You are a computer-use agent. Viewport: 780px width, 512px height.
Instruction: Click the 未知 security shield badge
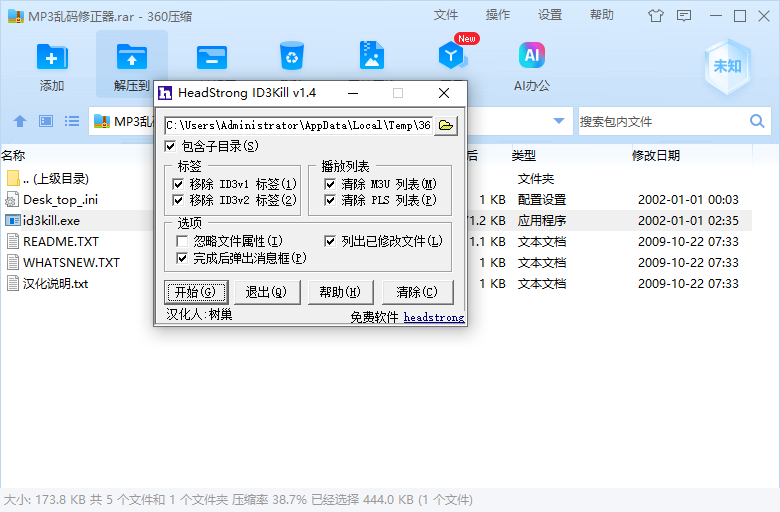point(727,67)
